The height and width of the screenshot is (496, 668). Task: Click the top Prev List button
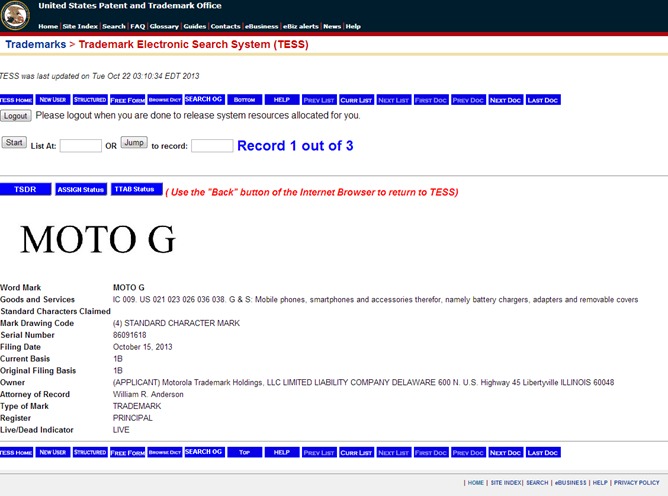point(319,100)
